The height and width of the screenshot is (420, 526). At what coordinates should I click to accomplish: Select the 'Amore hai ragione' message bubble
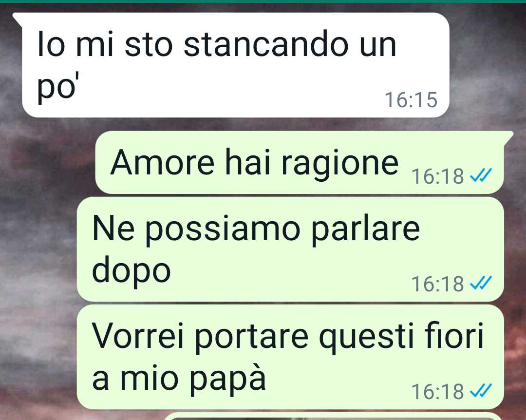tap(303, 162)
